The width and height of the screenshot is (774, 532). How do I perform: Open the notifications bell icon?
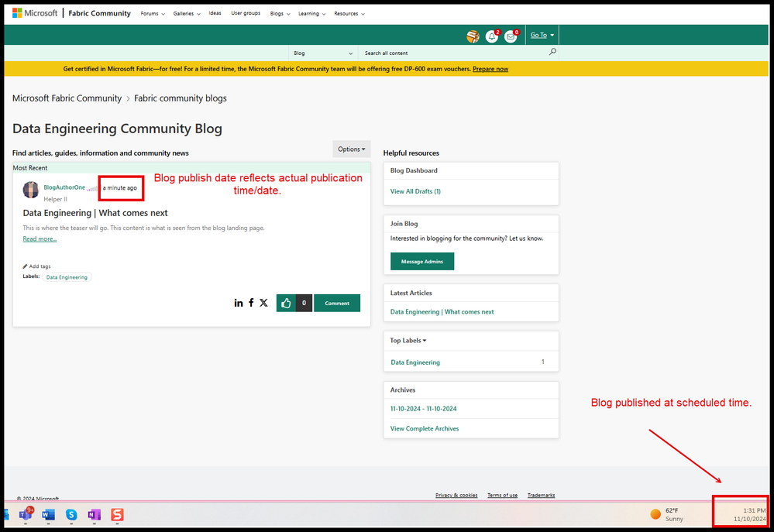point(492,36)
